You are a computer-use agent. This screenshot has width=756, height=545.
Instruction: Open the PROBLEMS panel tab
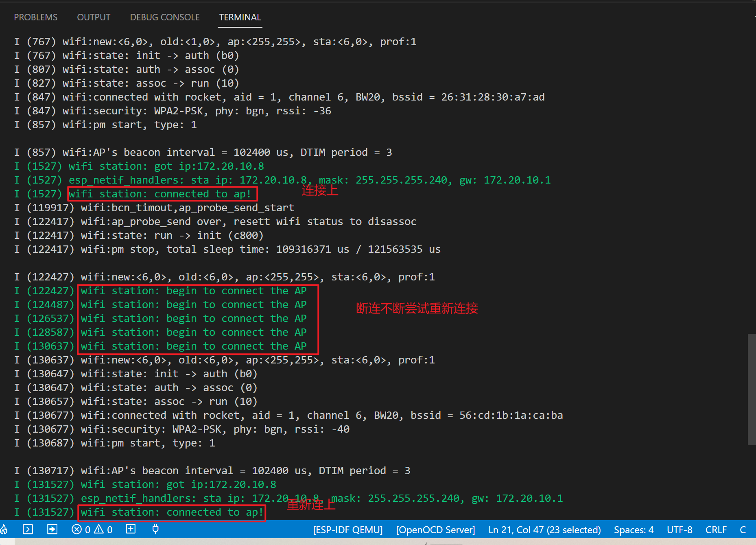click(36, 17)
